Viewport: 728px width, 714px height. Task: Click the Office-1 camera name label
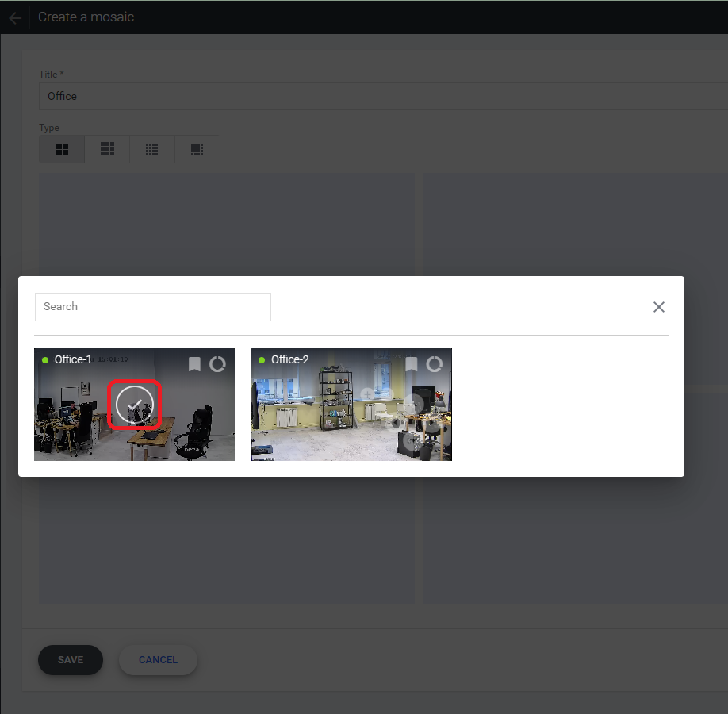pos(72,360)
